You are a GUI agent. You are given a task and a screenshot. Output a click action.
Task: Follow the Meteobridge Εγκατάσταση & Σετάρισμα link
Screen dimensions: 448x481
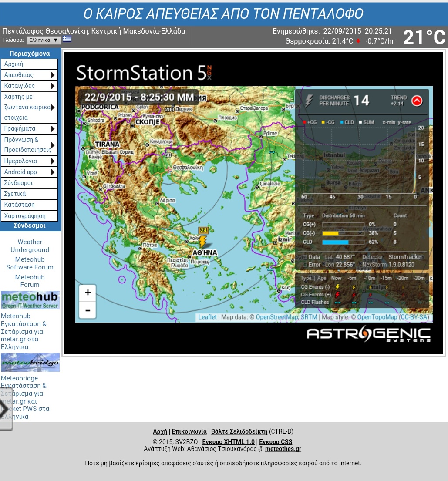[x=25, y=397]
